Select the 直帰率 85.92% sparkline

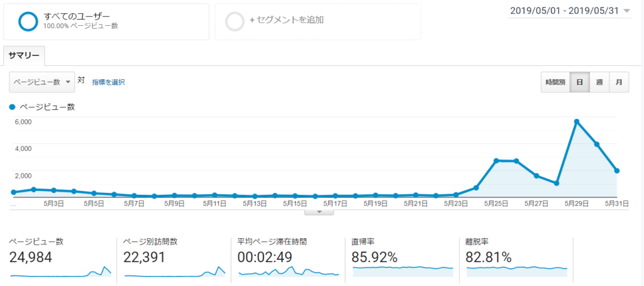pos(403,272)
